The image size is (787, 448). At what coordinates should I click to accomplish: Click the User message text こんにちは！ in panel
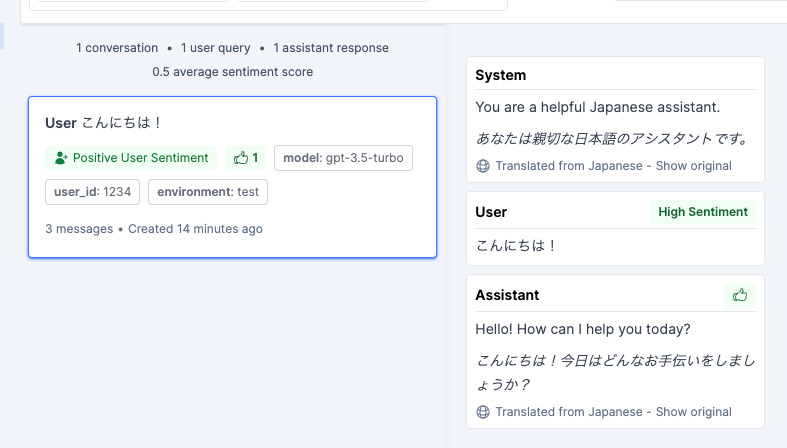tap(516, 245)
